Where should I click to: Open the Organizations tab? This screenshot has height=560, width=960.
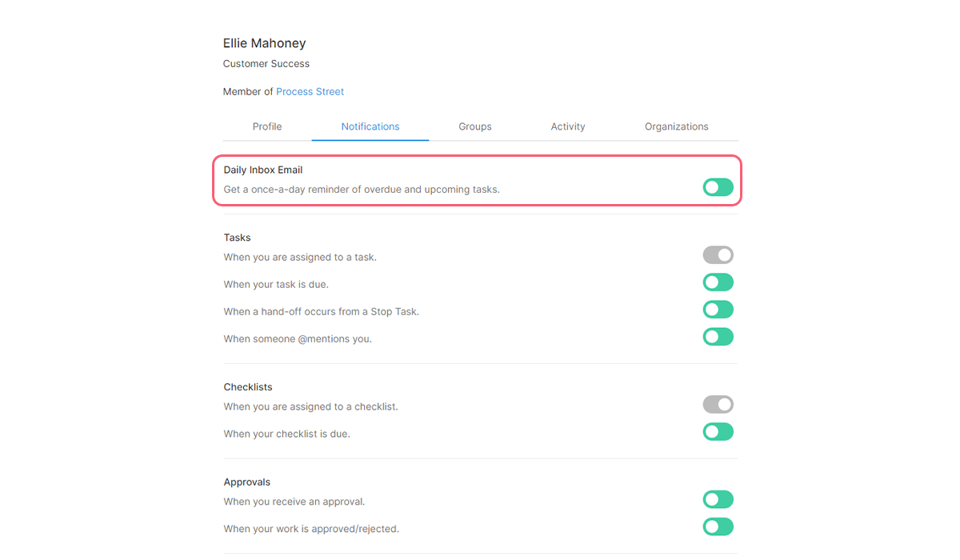click(677, 126)
